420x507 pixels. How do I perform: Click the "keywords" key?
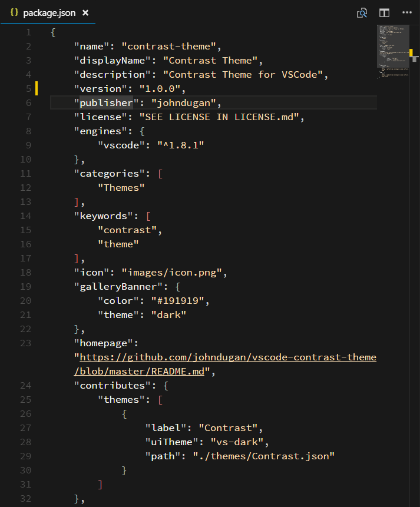click(x=104, y=216)
